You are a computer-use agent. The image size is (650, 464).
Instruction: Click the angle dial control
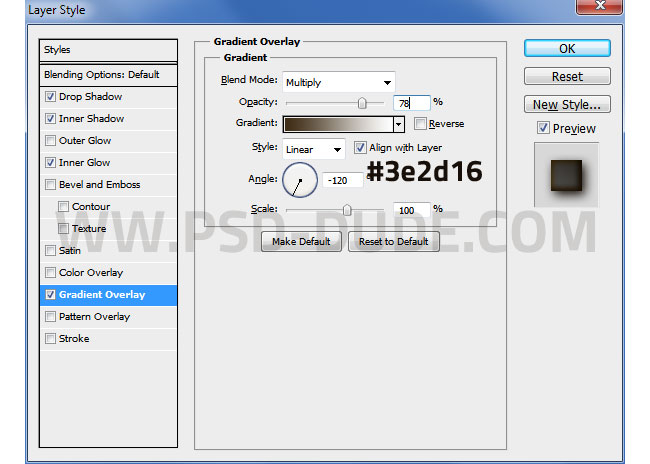click(x=300, y=180)
